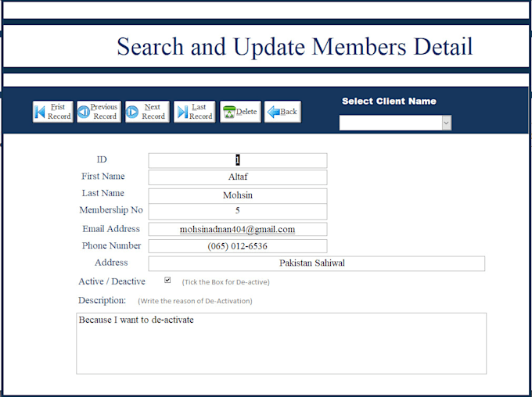
Task: Select the Membership No field
Action: [238, 211]
